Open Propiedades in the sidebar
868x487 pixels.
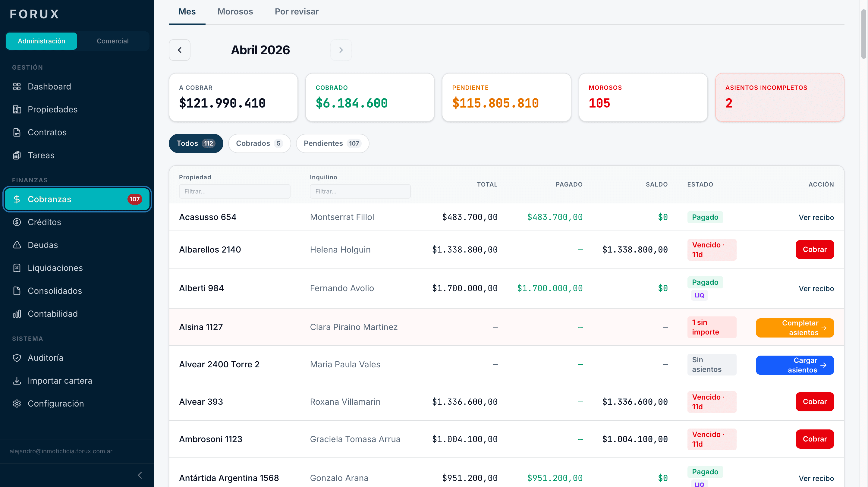pyautogui.click(x=77, y=109)
